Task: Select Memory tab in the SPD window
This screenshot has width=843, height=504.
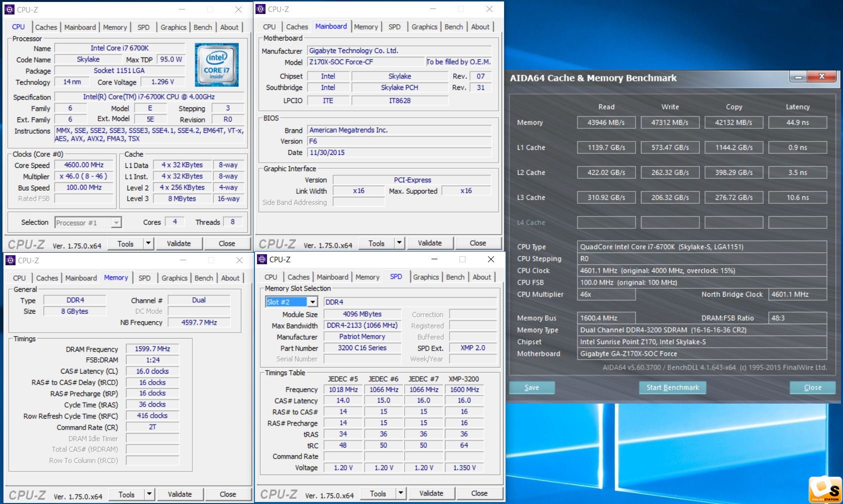Action: [x=367, y=277]
